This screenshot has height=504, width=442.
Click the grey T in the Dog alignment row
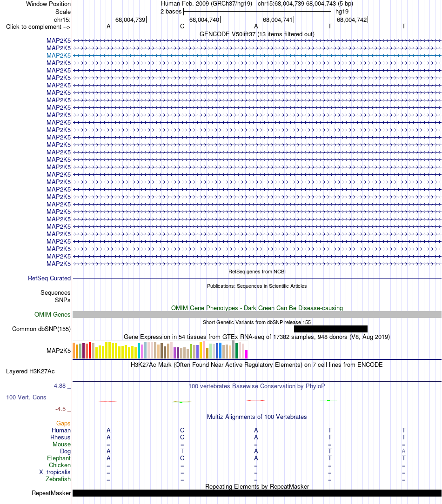182,451
